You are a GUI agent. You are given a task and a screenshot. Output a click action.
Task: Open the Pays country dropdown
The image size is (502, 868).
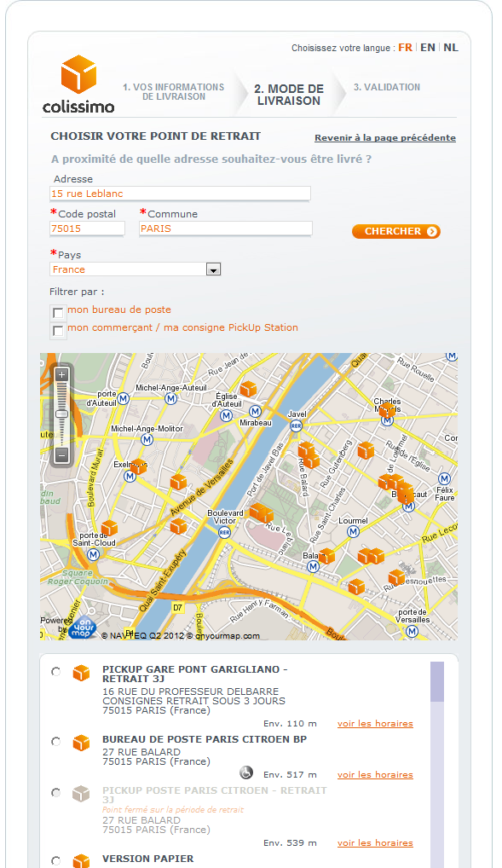click(213, 269)
